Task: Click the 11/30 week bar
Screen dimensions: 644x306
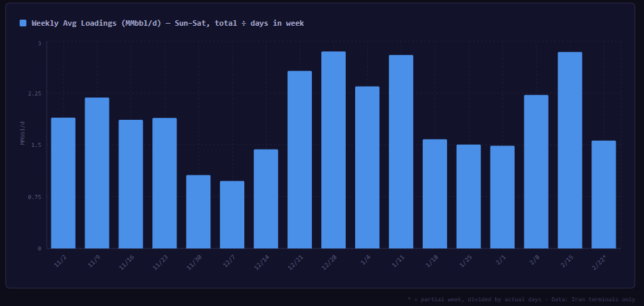Action: tap(198, 211)
